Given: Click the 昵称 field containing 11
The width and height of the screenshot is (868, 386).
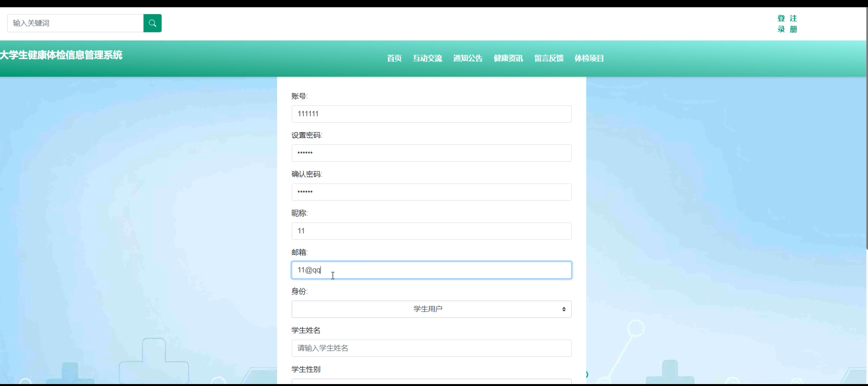Looking at the screenshot, I should pos(432,231).
